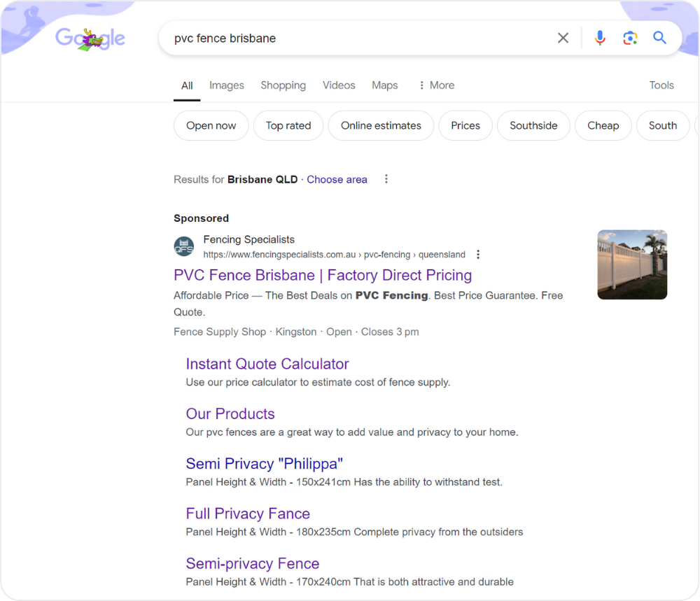Select the Prices filter chip
The width and height of the screenshot is (700, 601).
point(465,126)
